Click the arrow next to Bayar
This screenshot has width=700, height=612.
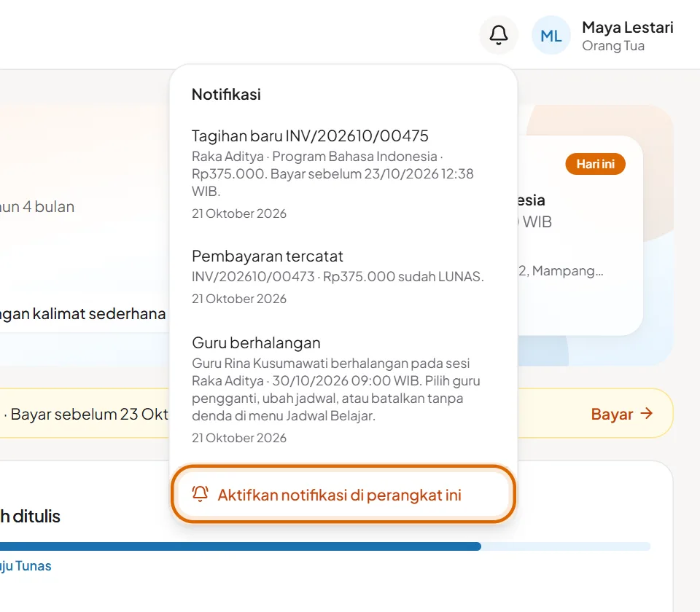coord(647,414)
